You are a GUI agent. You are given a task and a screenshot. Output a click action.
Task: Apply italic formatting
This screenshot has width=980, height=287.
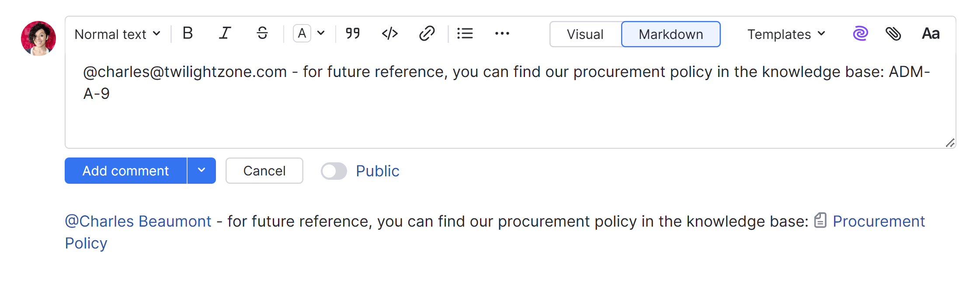click(x=225, y=33)
